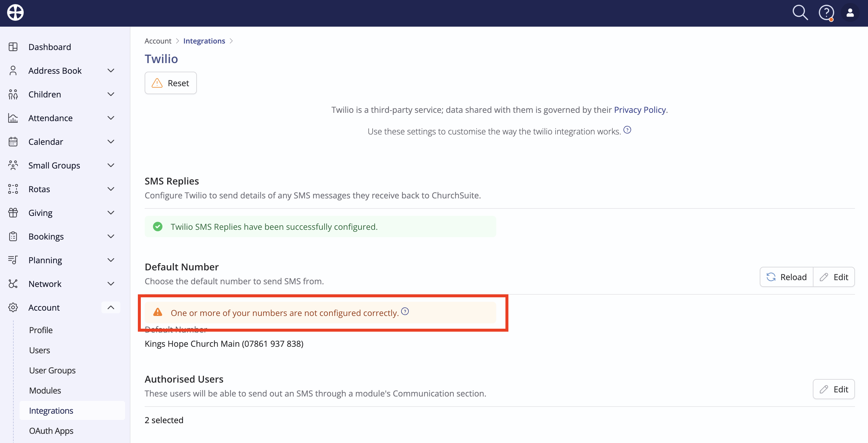Collapse the Account menu chevron
Screen dimensions: 868x443
[x=111, y=307]
